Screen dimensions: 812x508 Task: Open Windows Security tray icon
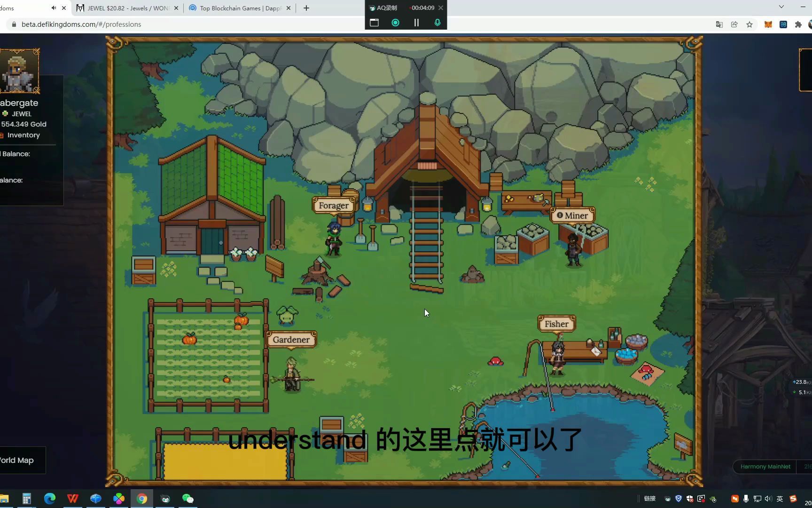click(690, 499)
